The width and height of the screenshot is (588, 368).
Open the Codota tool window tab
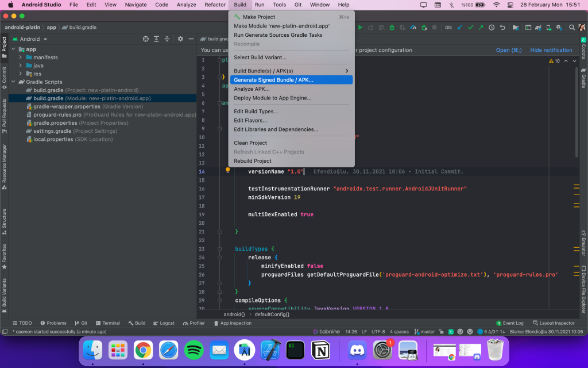[583, 48]
